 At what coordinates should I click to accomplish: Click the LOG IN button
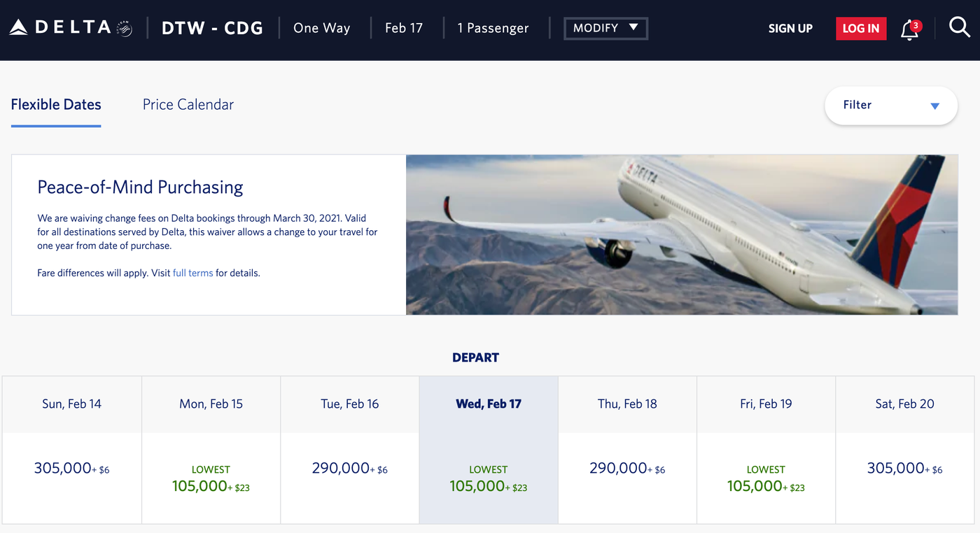pyautogui.click(x=861, y=28)
